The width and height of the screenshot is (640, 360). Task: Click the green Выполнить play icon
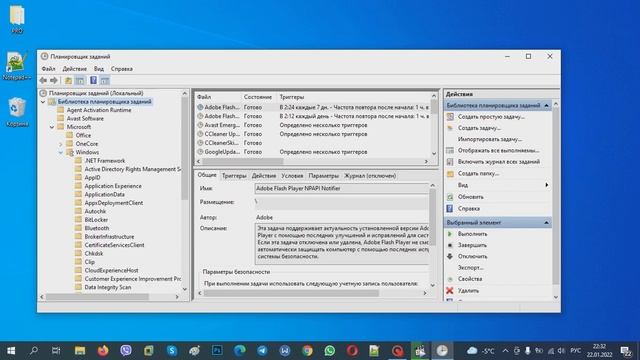pyautogui.click(x=450, y=234)
